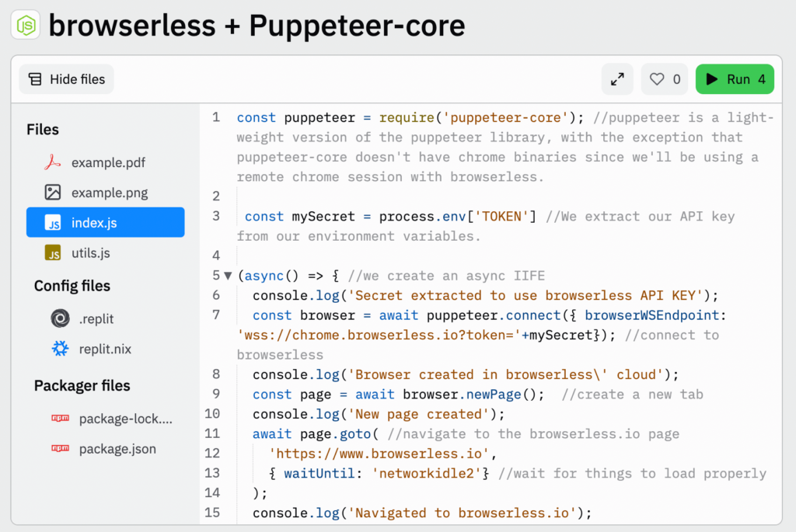Toggle the heart like counter

click(664, 78)
